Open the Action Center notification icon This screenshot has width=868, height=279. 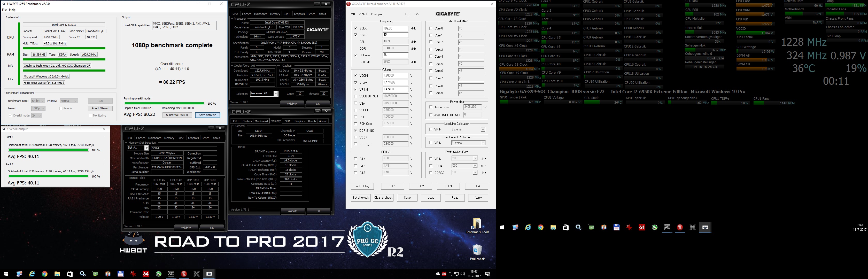click(487, 274)
